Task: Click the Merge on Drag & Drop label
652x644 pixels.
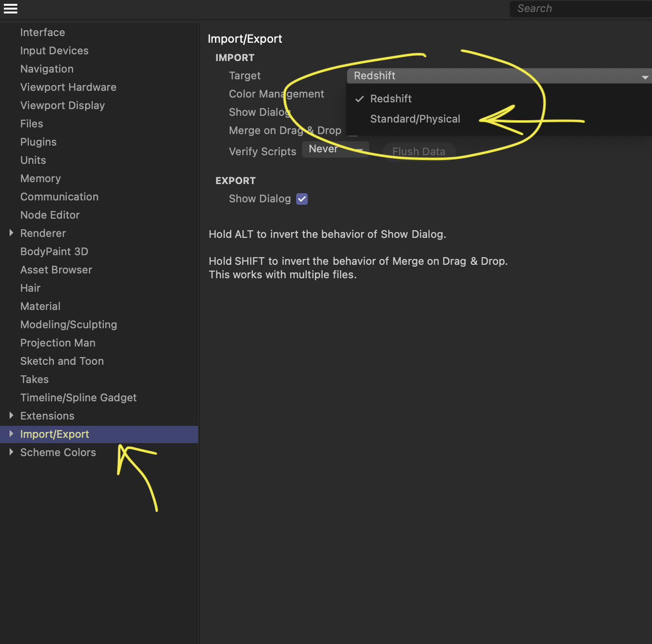Action: point(285,130)
